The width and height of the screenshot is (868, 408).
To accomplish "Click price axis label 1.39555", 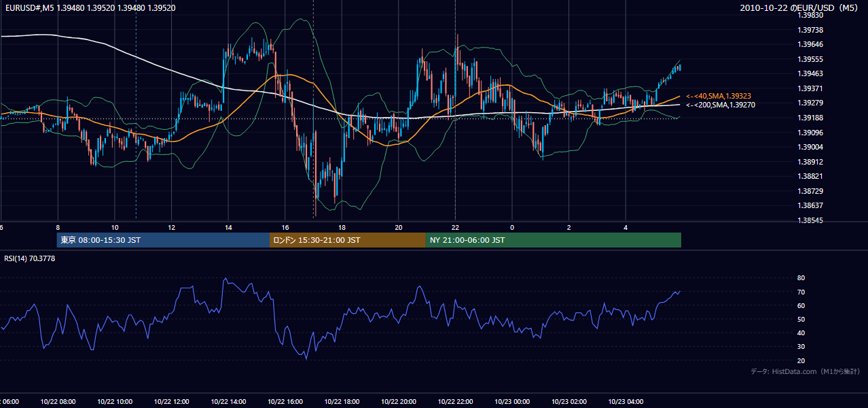I will (810, 59).
